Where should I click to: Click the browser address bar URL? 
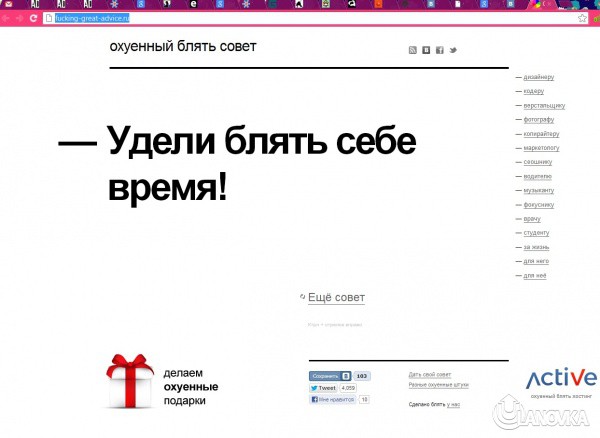pos(90,18)
